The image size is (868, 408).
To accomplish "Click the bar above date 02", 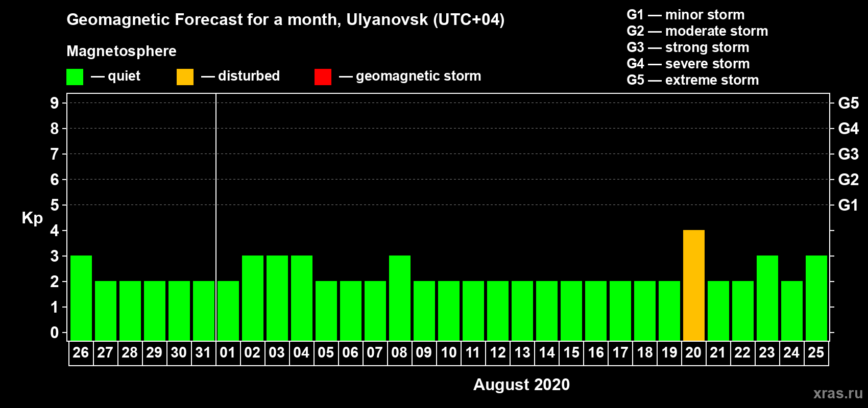I will pyautogui.click(x=253, y=298).
